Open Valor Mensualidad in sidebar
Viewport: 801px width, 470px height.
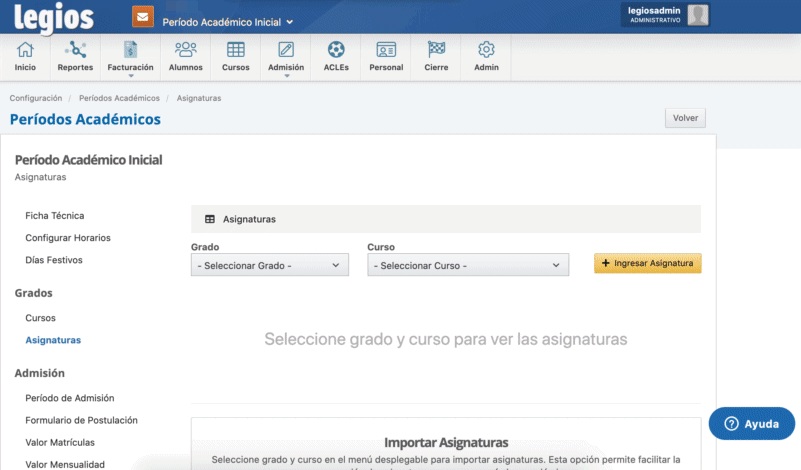click(x=65, y=464)
